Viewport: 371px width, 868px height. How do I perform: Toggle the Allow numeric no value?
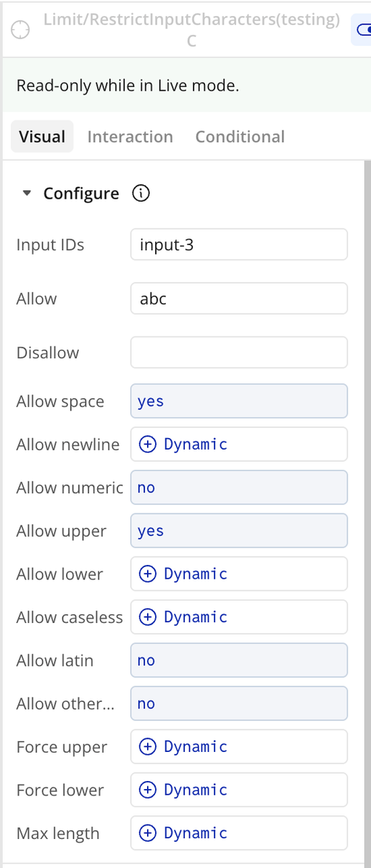point(239,487)
